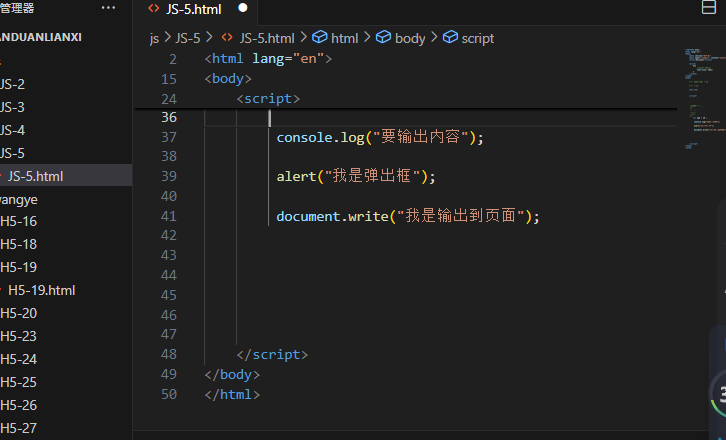
Task: Switch to the JS-5.html editor tab
Action: pos(193,8)
